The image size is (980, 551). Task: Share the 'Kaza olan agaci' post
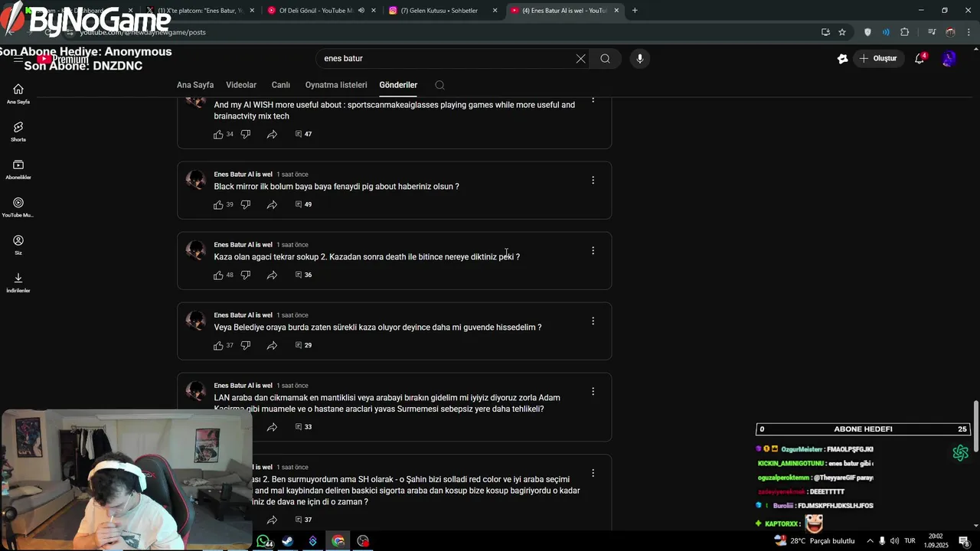click(272, 275)
